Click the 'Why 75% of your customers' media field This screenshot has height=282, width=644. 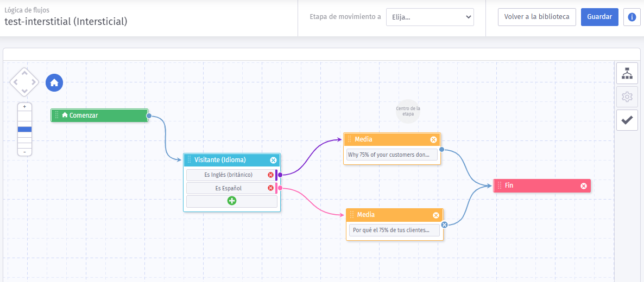tap(392, 155)
